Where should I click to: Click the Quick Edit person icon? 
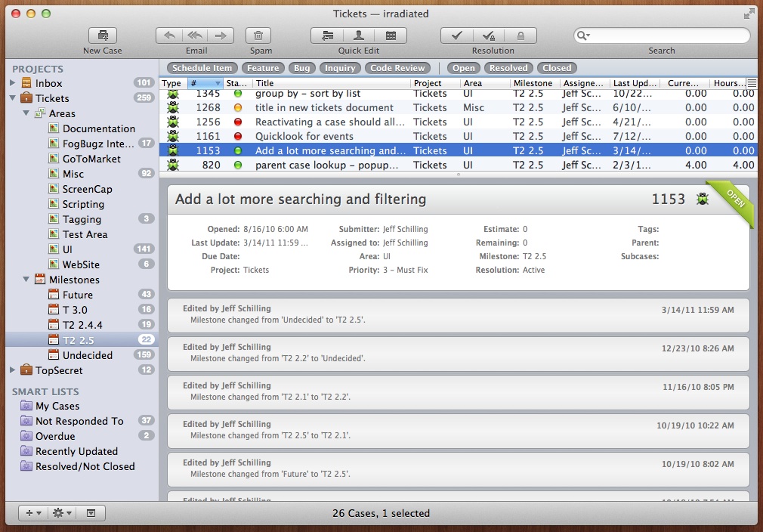coord(359,36)
